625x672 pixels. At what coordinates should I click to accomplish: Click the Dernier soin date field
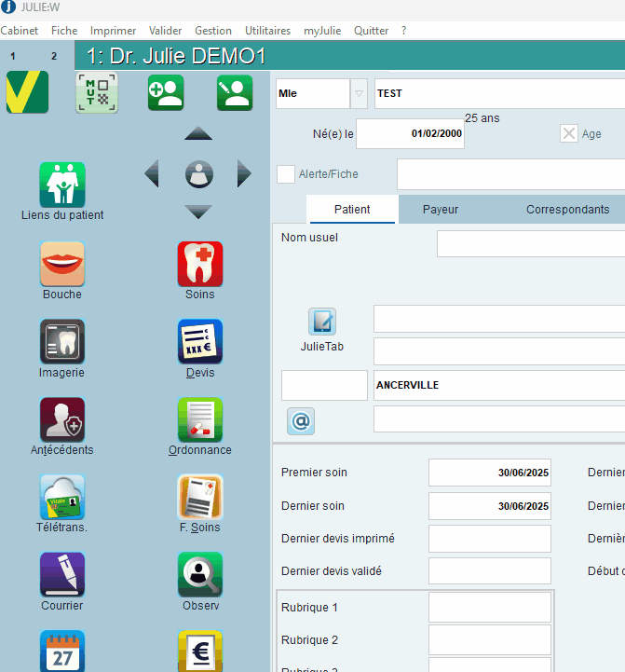pyautogui.click(x=490, y=506)
